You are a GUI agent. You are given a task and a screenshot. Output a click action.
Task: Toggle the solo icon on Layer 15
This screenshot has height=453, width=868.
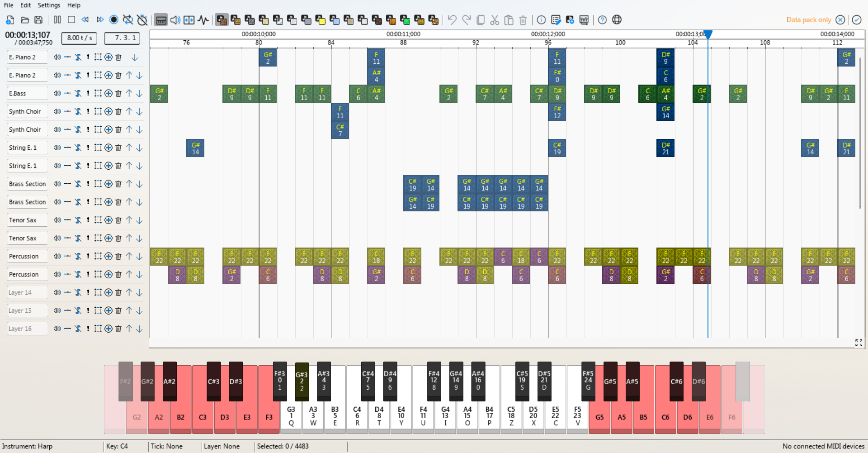click(88, 311)
